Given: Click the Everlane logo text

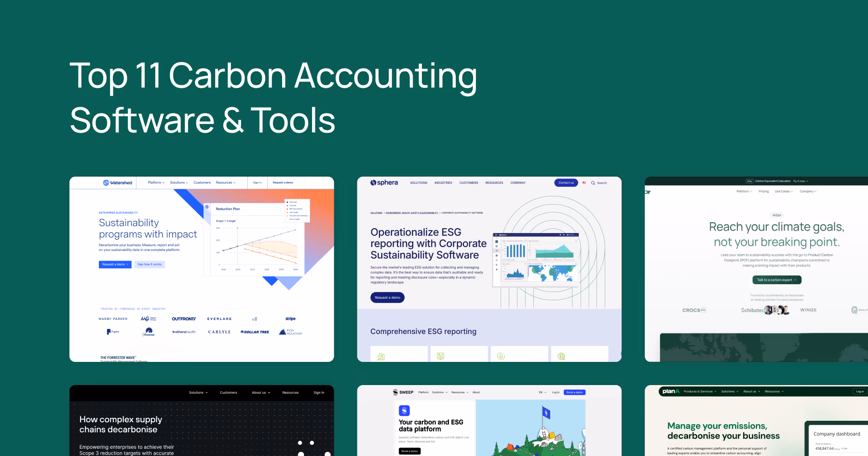Looking at the screenshot, I should (219, 319).
